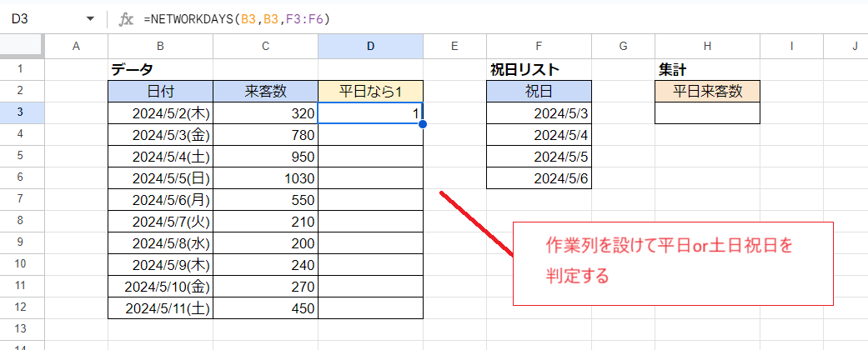Click visitor count cell 240

click(266, 264)
